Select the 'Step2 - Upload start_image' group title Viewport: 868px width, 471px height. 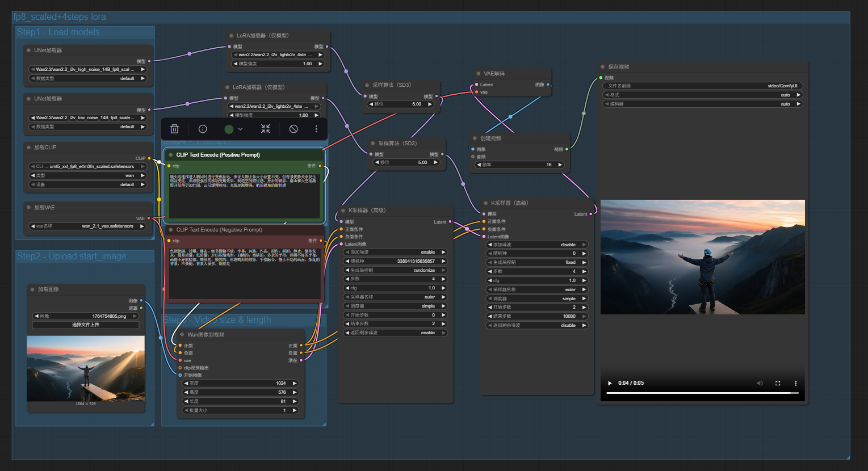72,256
